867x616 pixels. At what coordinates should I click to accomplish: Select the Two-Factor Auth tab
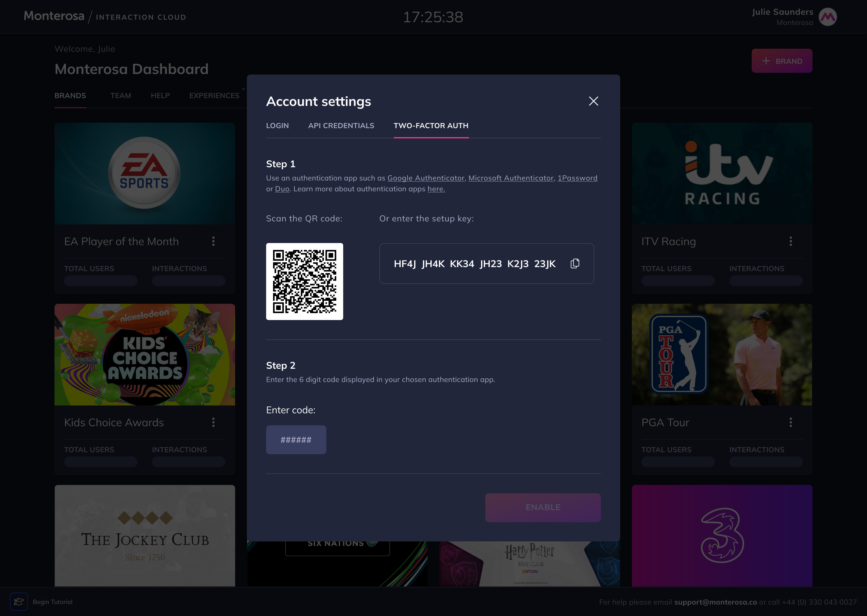click(x=431, y=125)
